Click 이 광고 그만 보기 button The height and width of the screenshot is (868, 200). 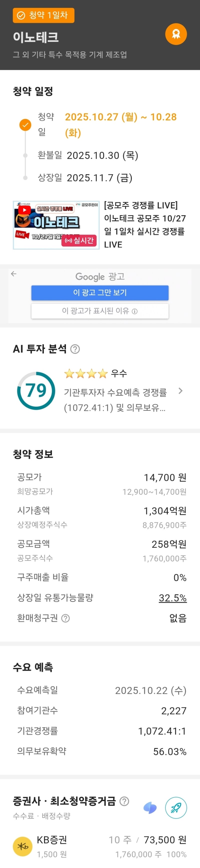100,292
